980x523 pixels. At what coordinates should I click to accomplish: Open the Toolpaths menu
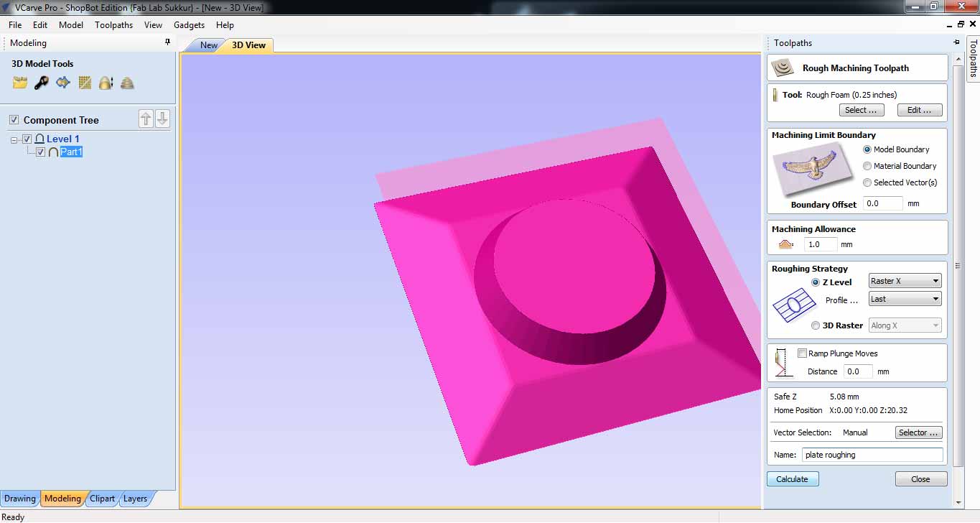click(x=113, y=24)
